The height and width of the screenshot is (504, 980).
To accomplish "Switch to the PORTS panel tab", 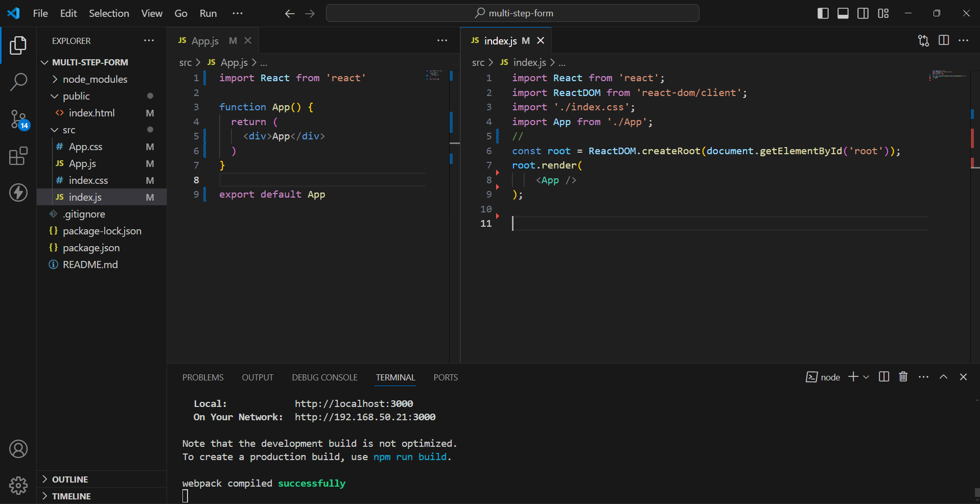I will coord(446,377).
